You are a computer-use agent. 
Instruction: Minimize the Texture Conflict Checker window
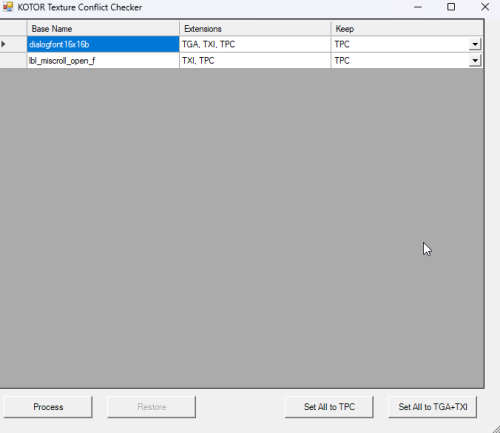coord(418,7)
